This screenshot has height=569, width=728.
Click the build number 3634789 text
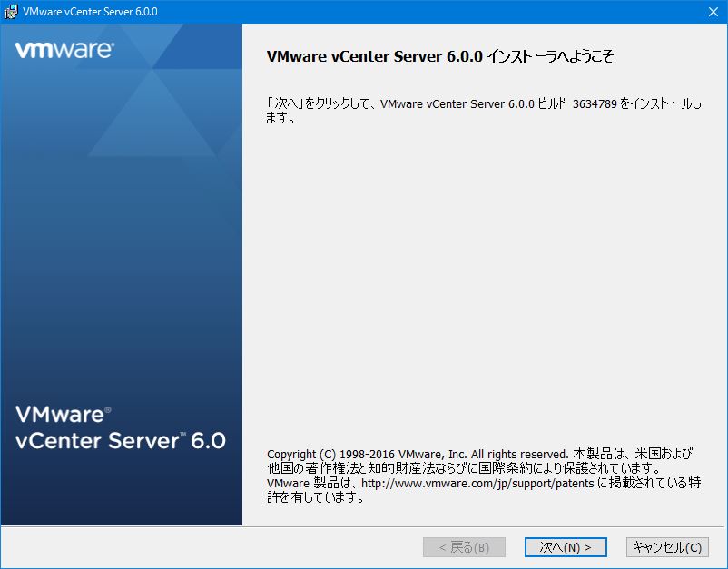pyautogui.click(x=595, y=103)
